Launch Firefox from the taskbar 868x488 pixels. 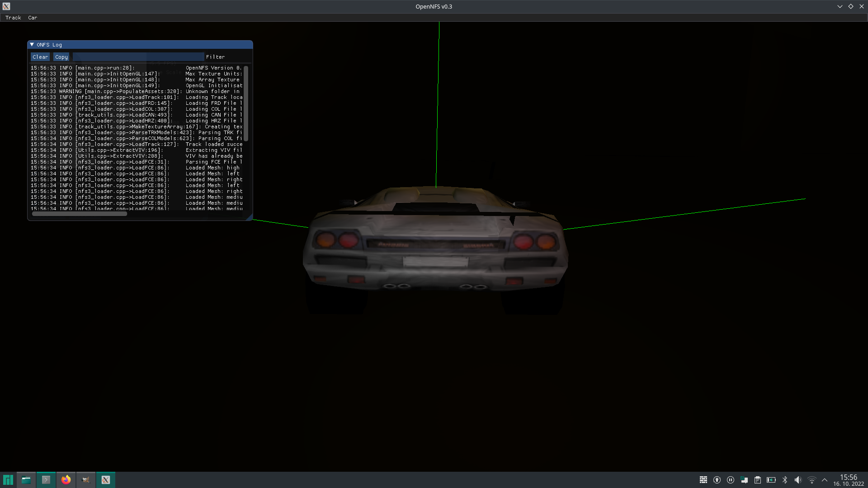tap(66, 480)
